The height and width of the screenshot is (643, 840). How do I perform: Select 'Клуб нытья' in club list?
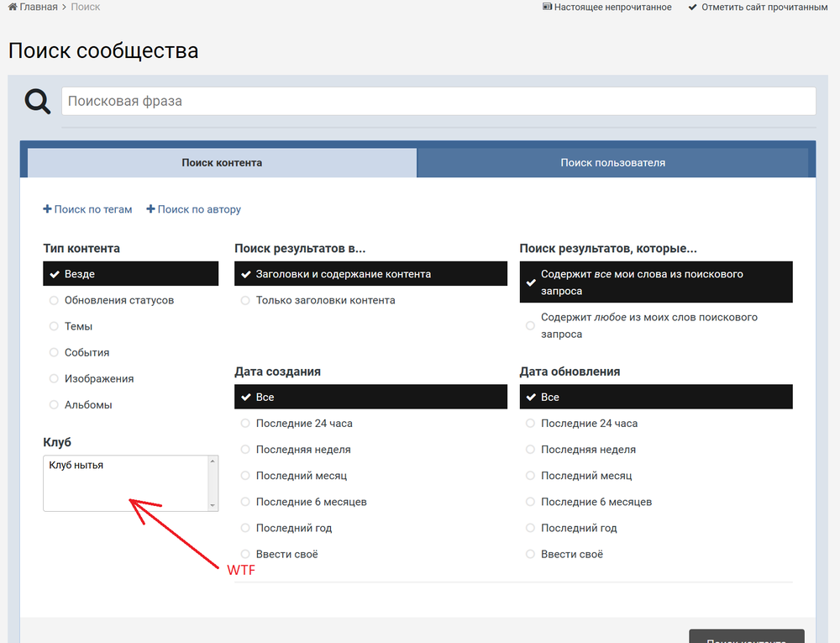point(76,465)
